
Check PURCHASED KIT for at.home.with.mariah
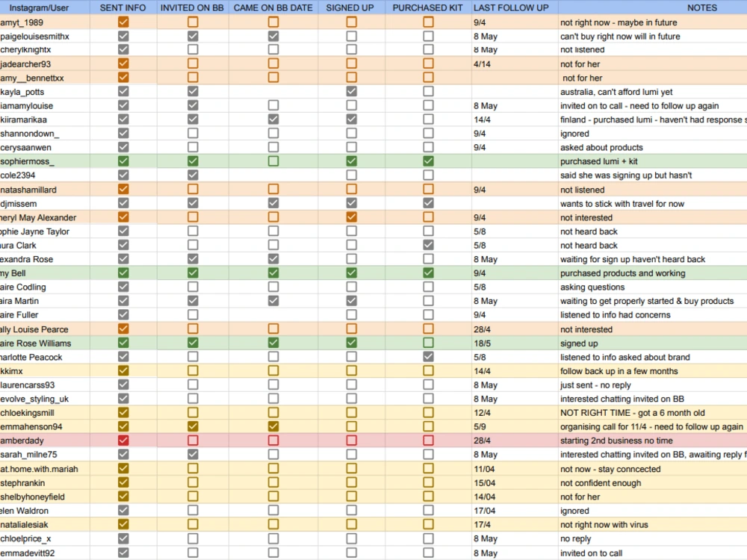point(428,469)
